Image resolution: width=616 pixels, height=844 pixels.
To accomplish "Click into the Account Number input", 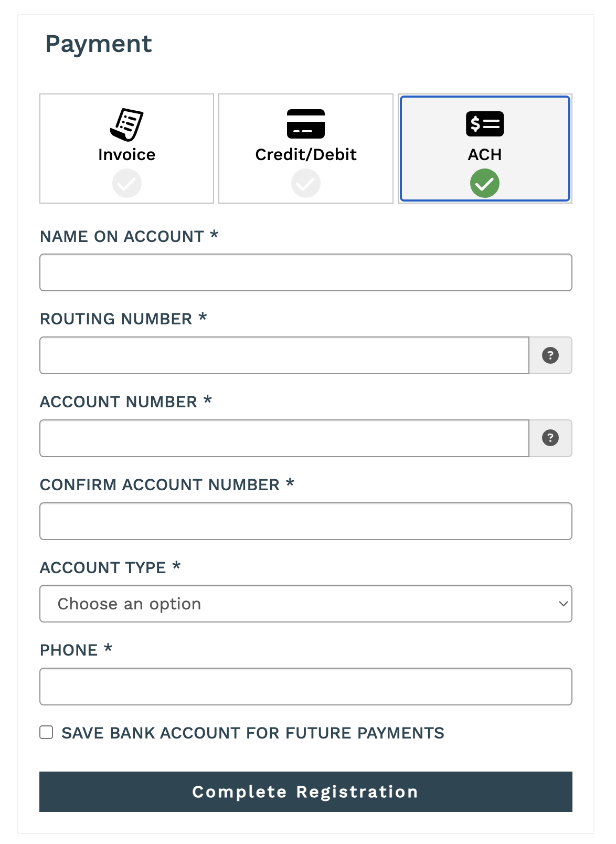I will pos(284,438).
